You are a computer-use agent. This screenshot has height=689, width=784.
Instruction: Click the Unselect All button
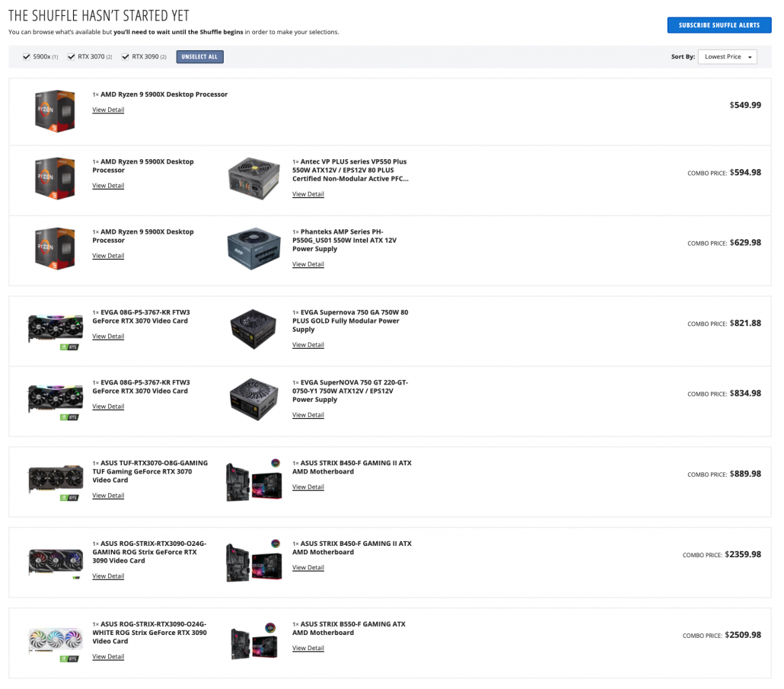pos(199,57)
